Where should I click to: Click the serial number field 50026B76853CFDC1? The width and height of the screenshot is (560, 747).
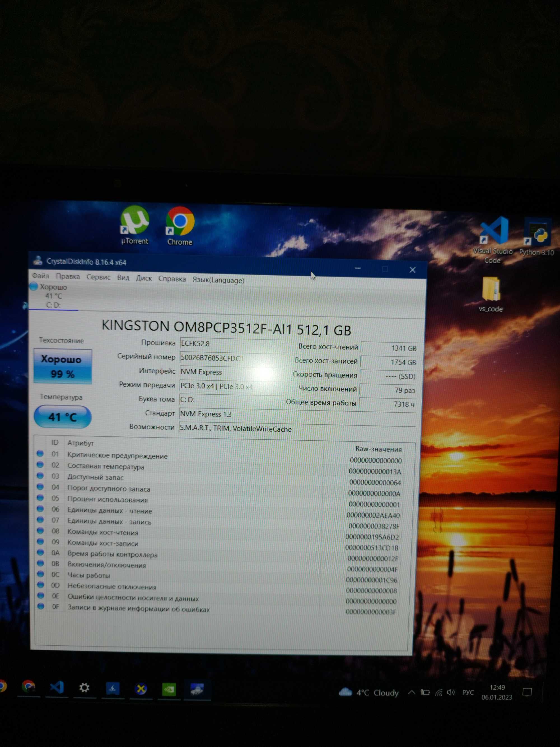pyautogui.click(x=232, y=358)
